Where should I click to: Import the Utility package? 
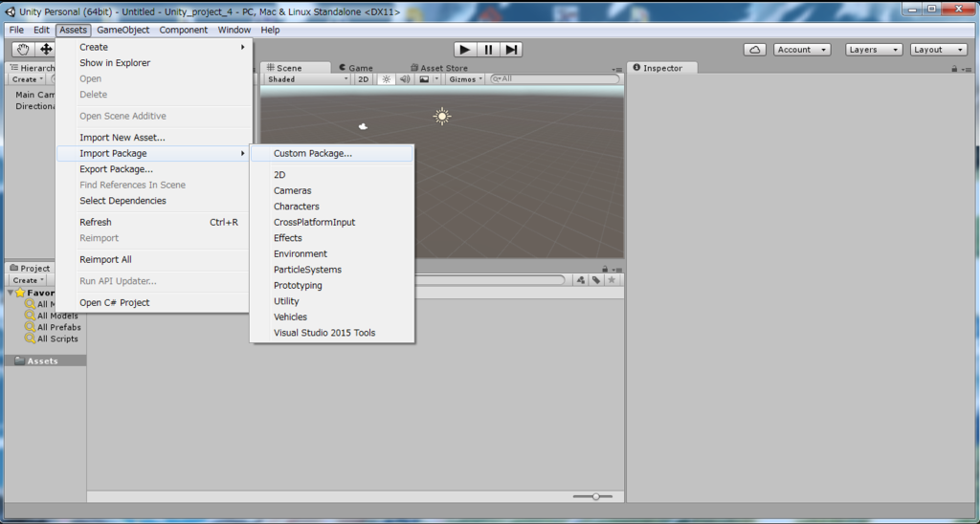tap(332, 301)
